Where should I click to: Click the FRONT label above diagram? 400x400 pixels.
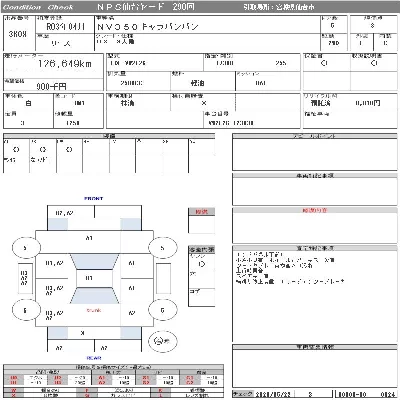pos(94,198)
